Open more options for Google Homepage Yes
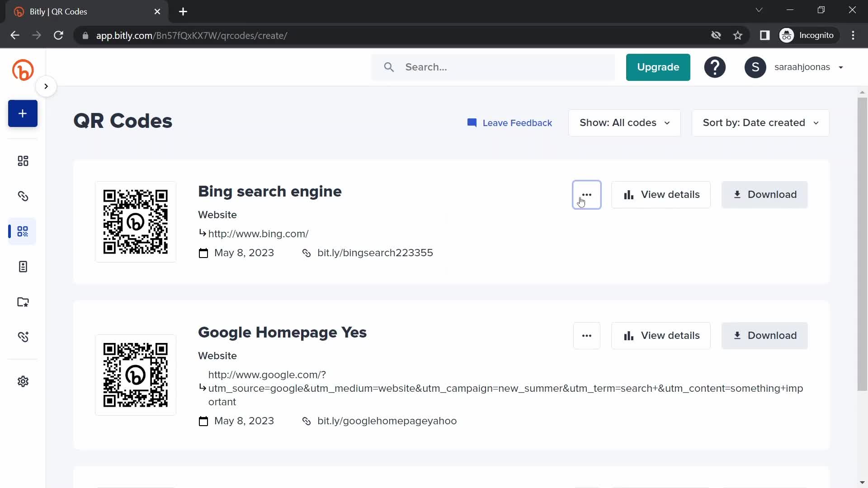Screen dimensions: 868x488 coord(586,336)
